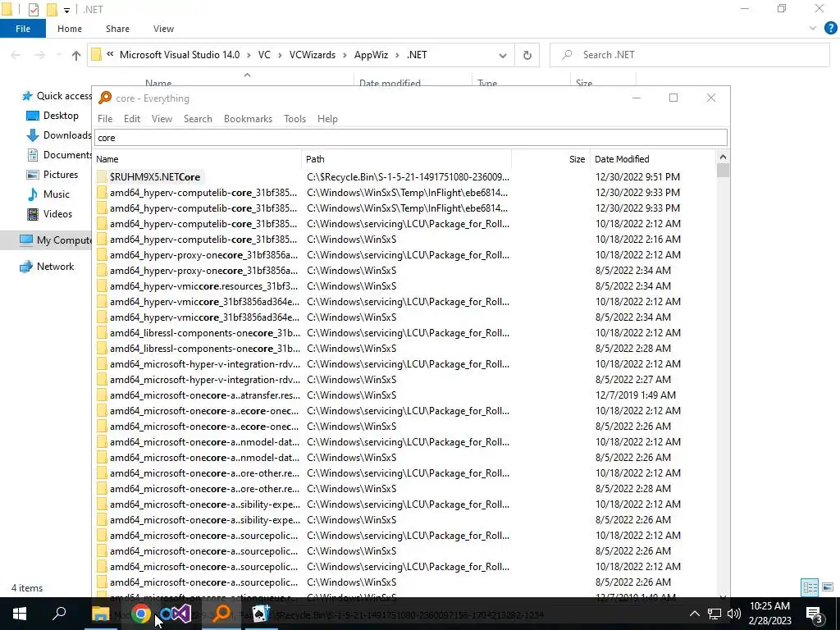Screen dimensions: 840x630
Task: Click the Everything results vertical scrollbar thumb
Action: [x=723, y=171]
